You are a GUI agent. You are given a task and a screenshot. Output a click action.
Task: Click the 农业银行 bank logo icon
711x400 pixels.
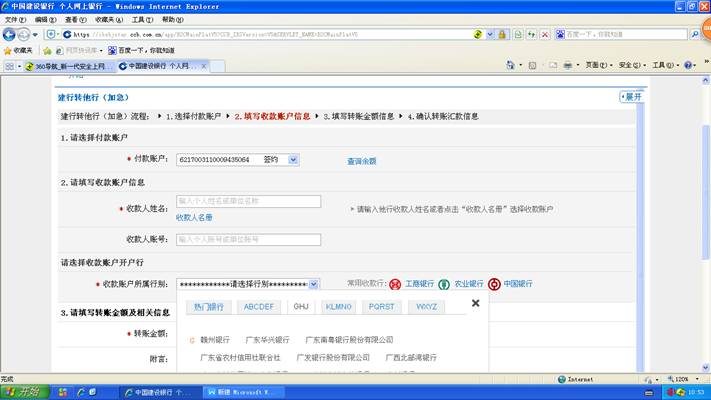click(445, 284)
